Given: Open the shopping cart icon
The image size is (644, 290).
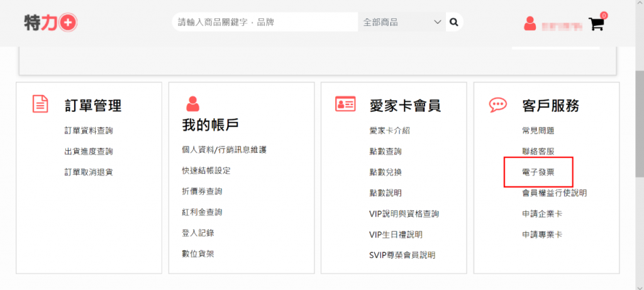Looking at the screenshot, I should click(x=596, y=25).
